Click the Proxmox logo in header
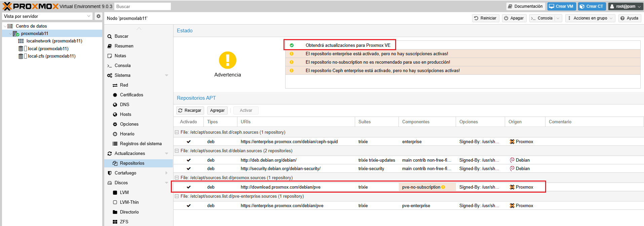The image size is (644, 226). coord(30,6)
